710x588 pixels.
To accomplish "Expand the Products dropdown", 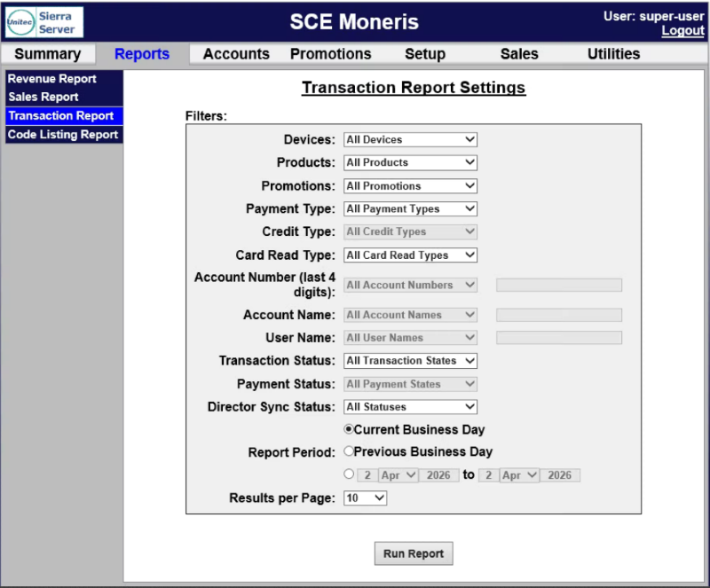I will pos(410,162).
